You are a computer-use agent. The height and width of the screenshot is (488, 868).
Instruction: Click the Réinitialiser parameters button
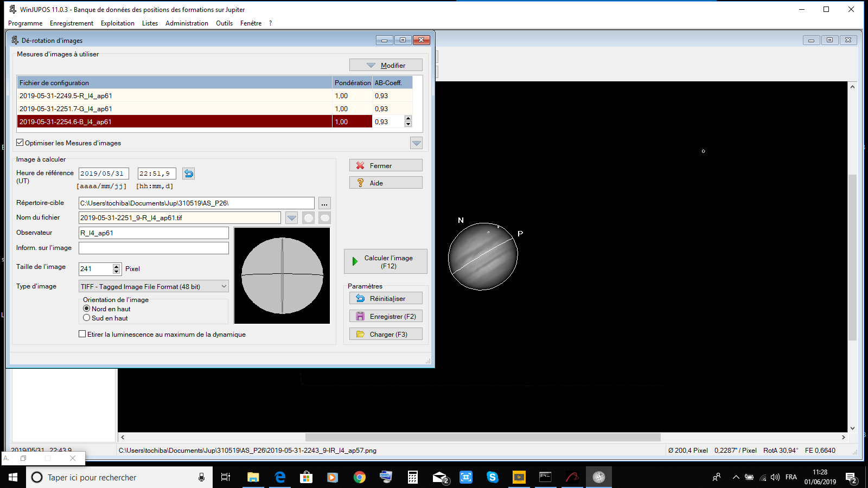click(386, 298)
